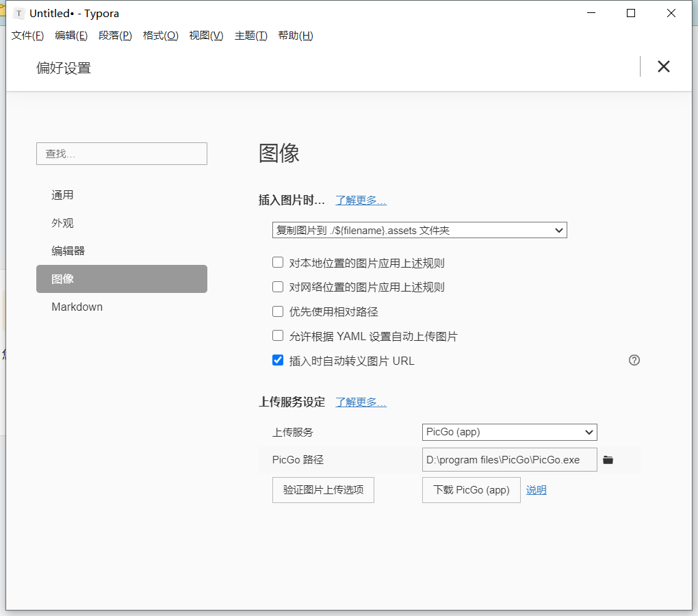Open the image insert action dropdown
This screenshot has width=698, height=616.
419,230
